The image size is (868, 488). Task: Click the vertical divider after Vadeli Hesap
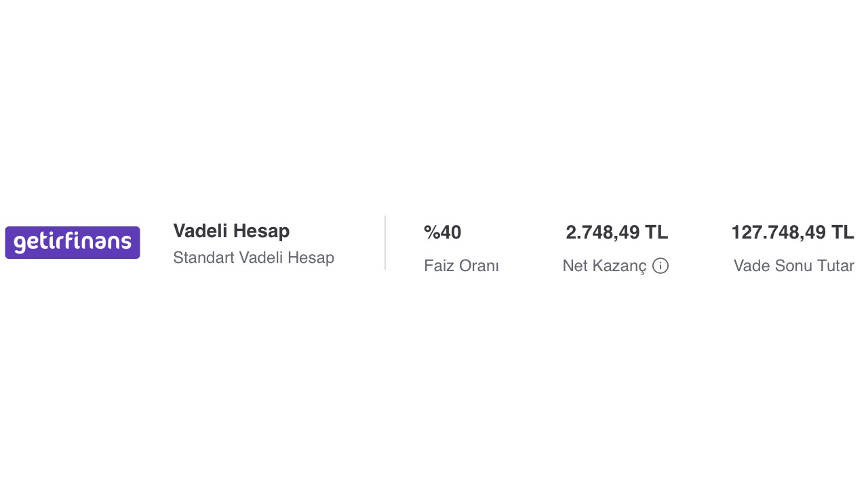click(x=385, y=243)
